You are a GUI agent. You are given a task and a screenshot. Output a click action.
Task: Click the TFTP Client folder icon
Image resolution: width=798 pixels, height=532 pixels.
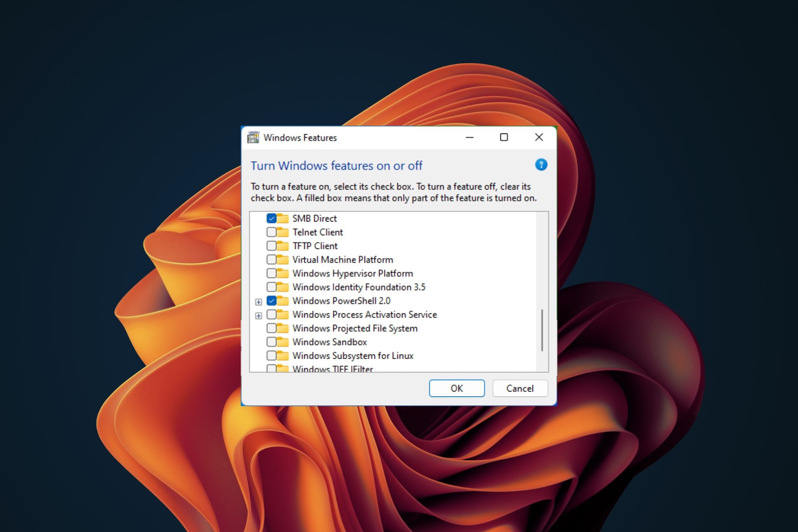(283, 246)
